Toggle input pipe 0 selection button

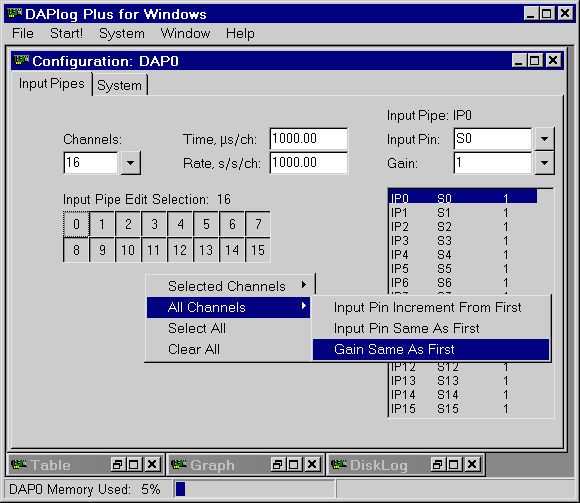[x=76, y=224]
